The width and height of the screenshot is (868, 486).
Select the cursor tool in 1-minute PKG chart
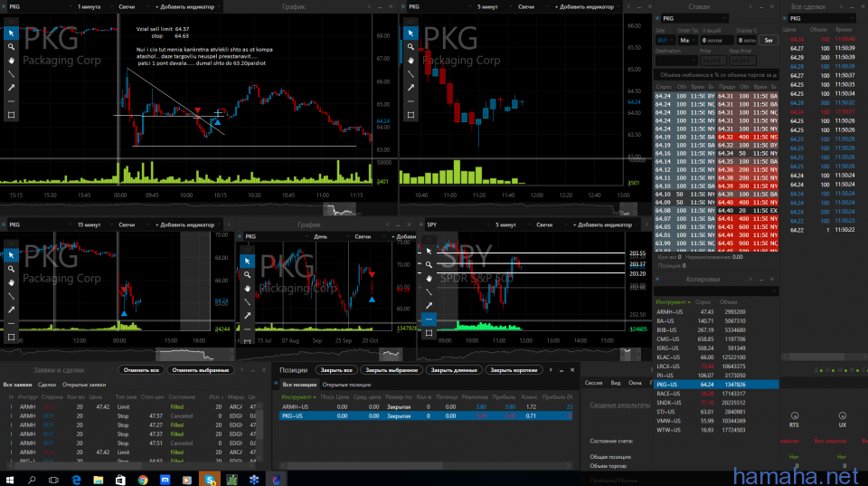tap(11, 33)
